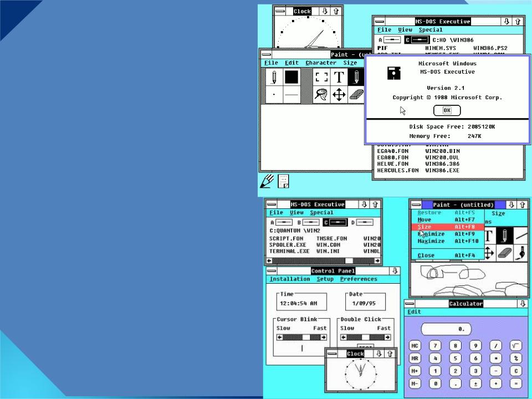Open the View menu in the C:QUANTUM MS-DOS Executive
532x399 pixels.
point(296,213)
